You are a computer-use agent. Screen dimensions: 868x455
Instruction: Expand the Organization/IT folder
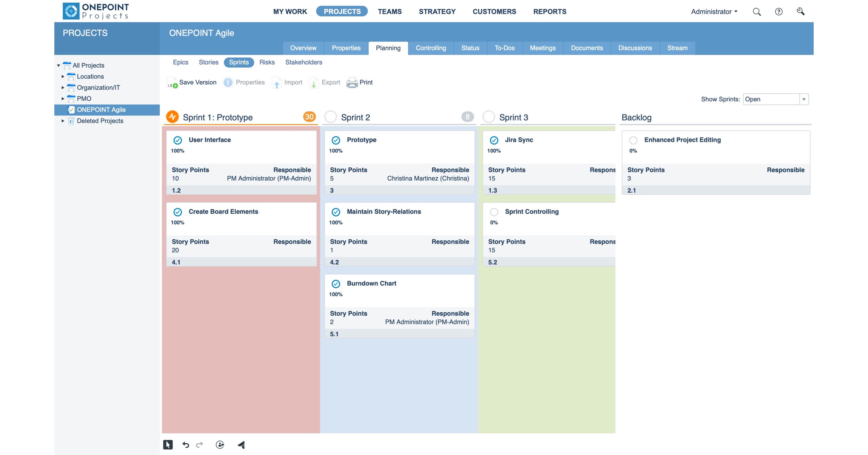click(63, 87)
